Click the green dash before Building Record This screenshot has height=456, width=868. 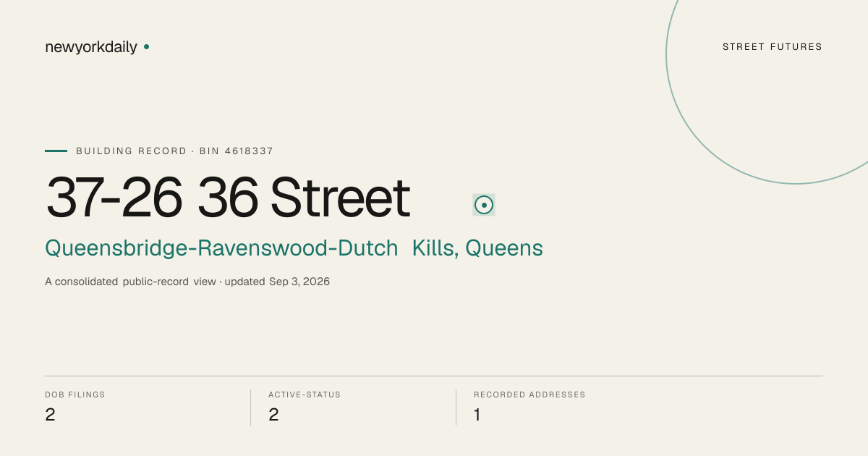tap(56, 151)
